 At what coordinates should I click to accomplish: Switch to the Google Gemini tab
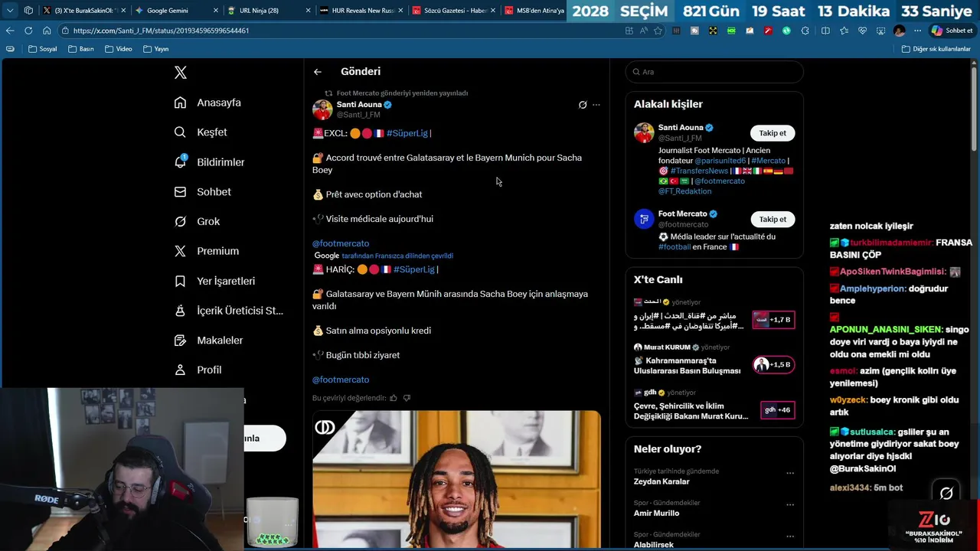click(x=167, y=11)
